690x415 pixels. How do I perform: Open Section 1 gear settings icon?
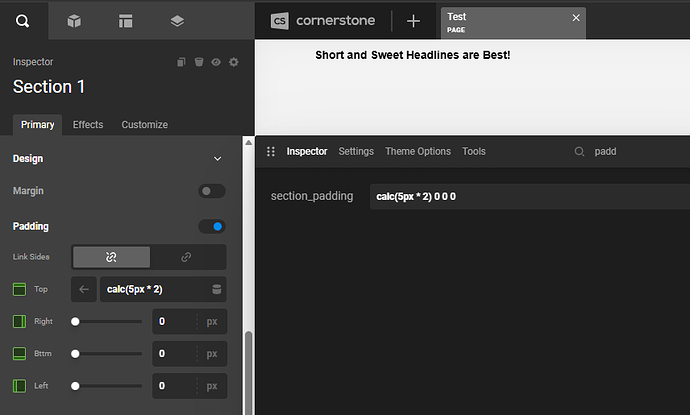pos(234,62)
